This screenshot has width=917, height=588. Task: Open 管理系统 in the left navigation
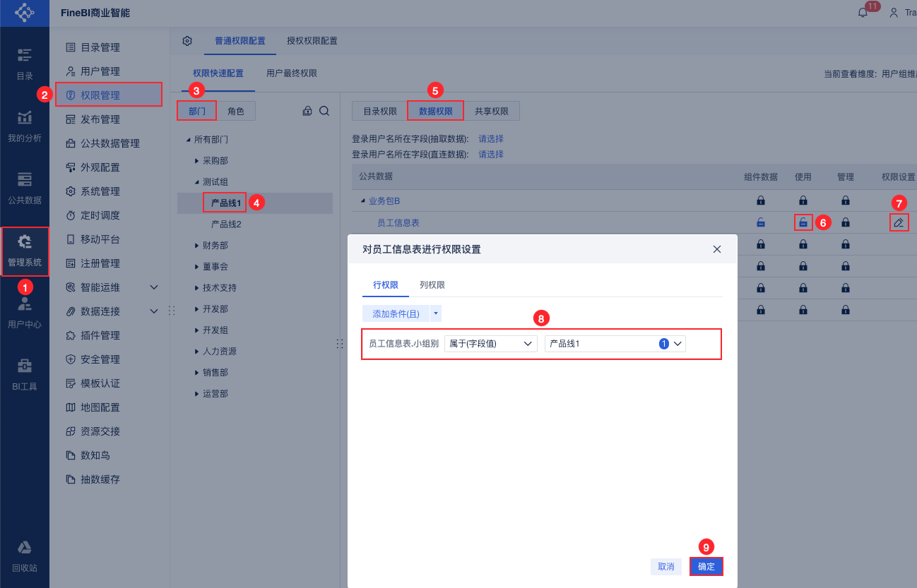[25, 251]
